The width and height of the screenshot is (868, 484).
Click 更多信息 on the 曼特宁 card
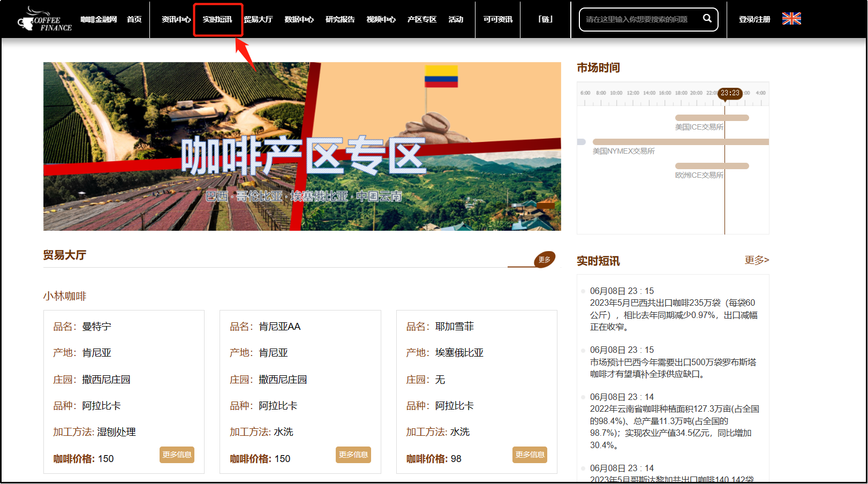tap(177, 455)
